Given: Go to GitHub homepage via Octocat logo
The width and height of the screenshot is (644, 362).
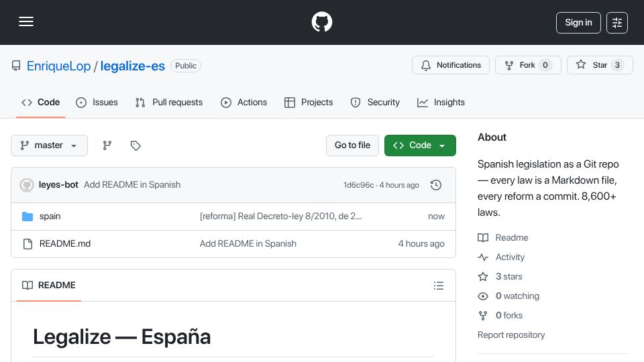Looking at the screenshot, I should coord(321,21).
